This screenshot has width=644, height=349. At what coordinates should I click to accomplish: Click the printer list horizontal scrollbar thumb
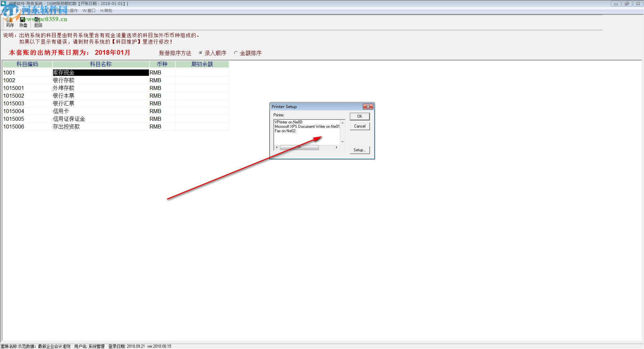click(299, 148)
